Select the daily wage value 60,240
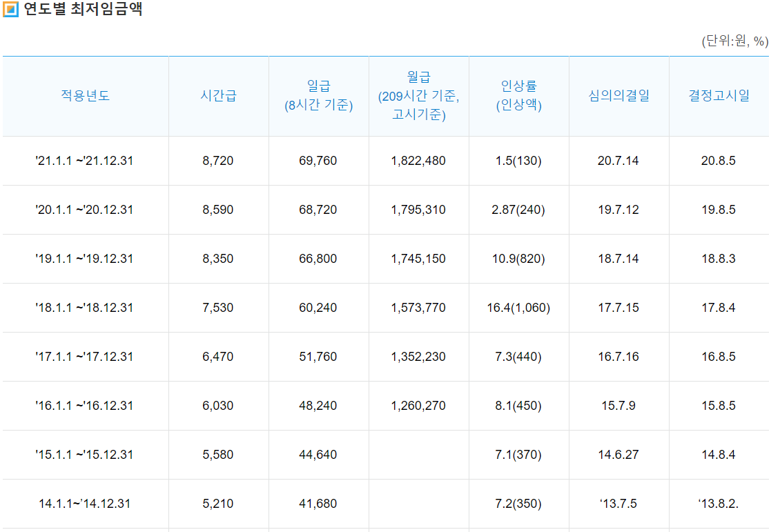Screen dimensions: 780x532 click(318, 308)
